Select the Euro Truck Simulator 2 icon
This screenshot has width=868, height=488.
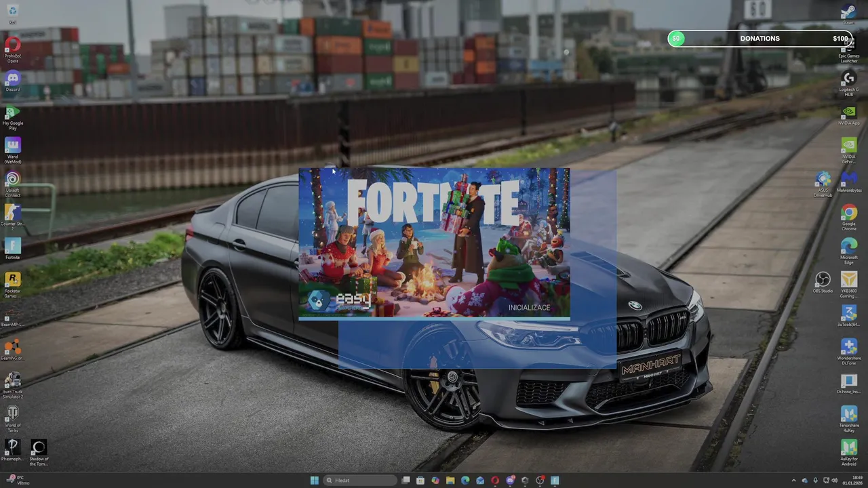pos(12,385)
